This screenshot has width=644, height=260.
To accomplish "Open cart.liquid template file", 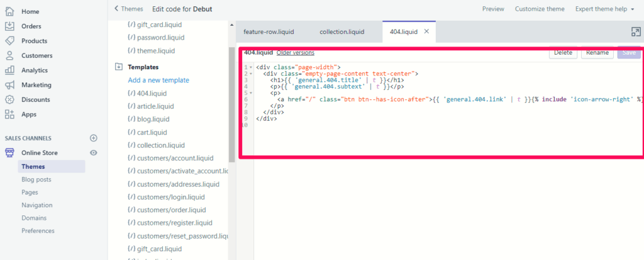I will (x=152, y=133).
